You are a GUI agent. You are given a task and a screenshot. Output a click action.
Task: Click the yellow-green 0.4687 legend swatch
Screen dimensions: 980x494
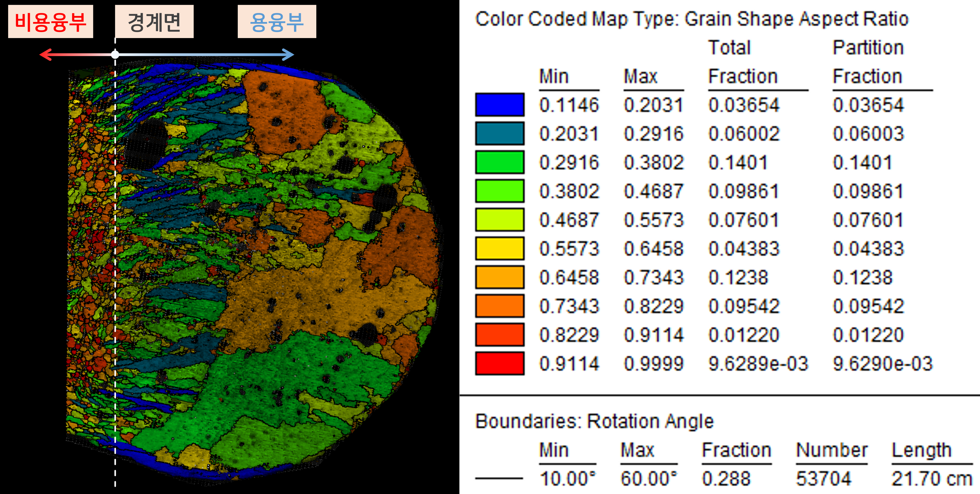click(x=499, y=220)
